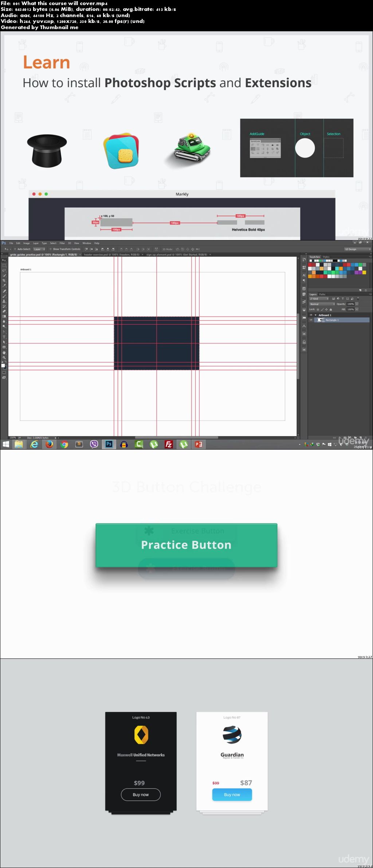The height and width of the screenshot is (868, 373).
Task: Open the UI Design workspace dropdown
Action: tap(358, 249)
